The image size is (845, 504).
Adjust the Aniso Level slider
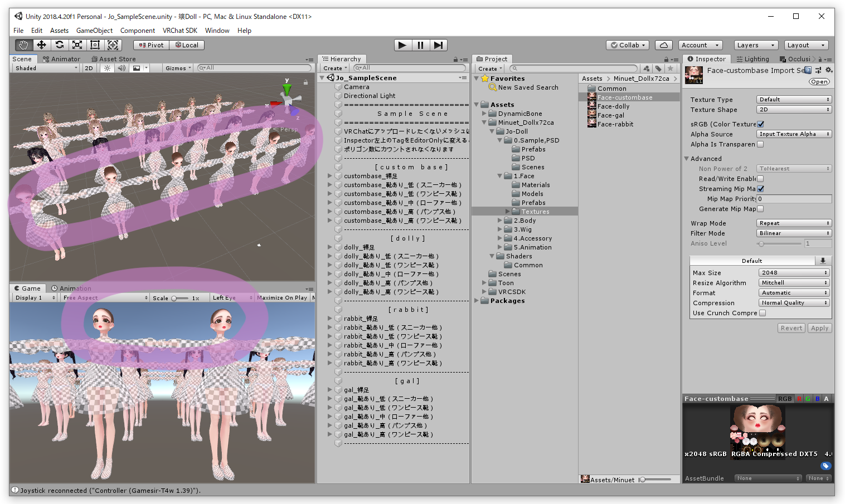(x=780, y=243)
